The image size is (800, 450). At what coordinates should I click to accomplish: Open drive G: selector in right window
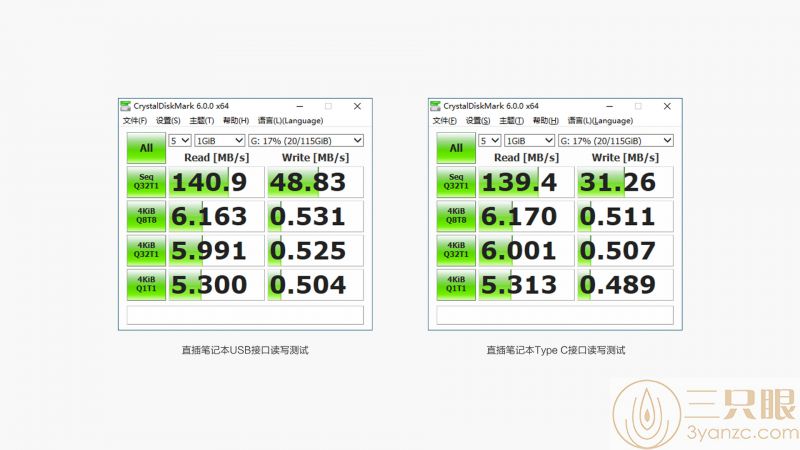(615, 140)
